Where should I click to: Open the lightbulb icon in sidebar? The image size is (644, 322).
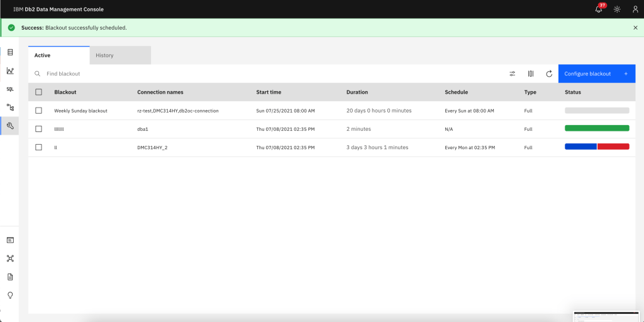tap(10, 295)
